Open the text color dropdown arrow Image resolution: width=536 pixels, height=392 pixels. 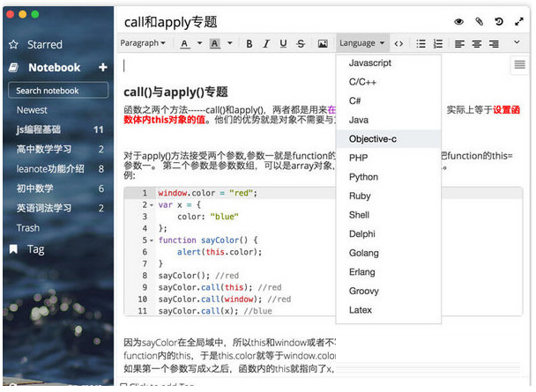199,43
